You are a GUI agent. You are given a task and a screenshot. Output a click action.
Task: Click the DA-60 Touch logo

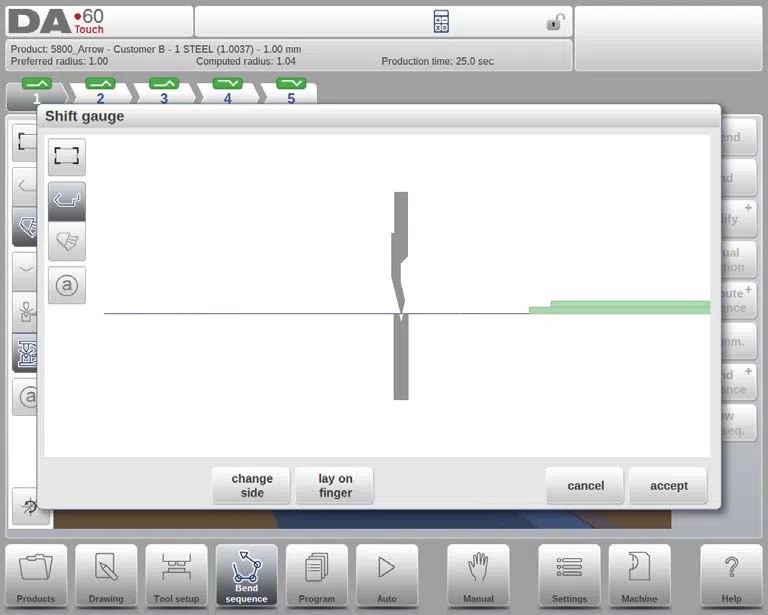(56, 22)
